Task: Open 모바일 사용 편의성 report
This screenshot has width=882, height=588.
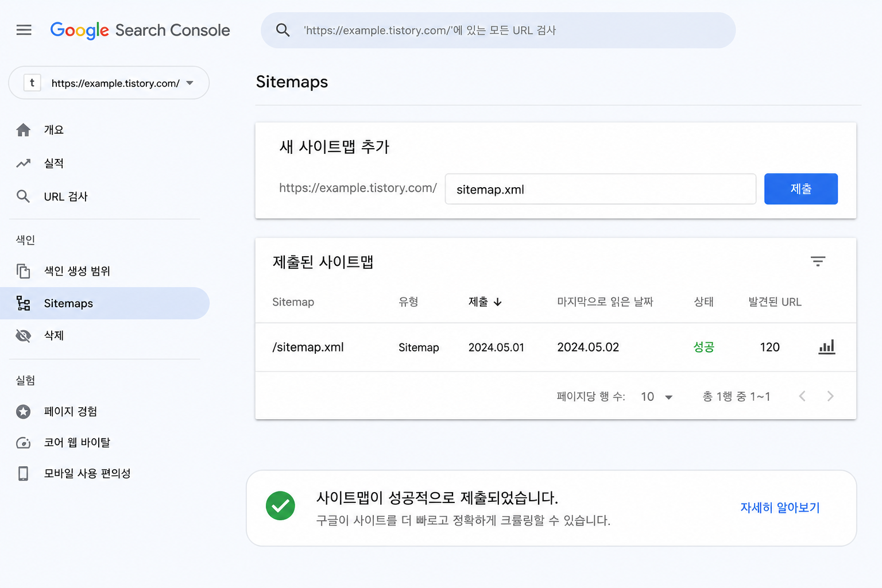Action: pos(87,473)
